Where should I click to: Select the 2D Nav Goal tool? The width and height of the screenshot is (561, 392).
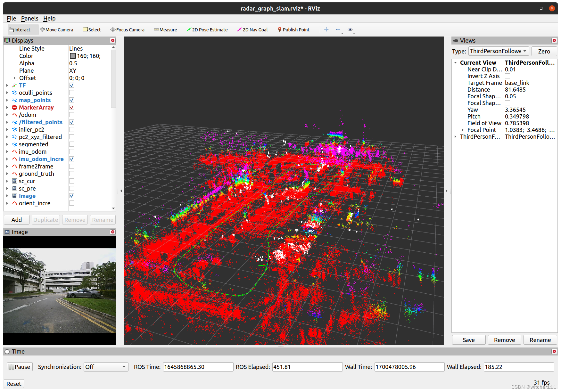(x=252, y=30)
